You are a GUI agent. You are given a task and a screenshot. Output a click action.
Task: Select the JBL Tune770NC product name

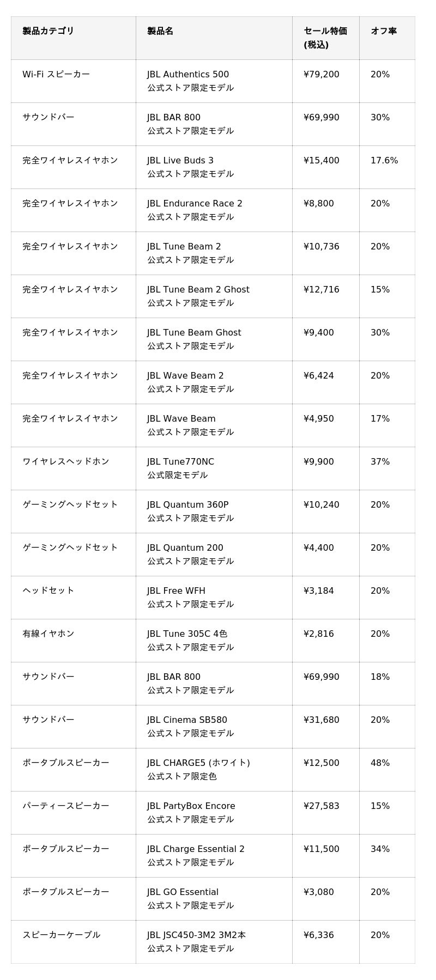180,462
